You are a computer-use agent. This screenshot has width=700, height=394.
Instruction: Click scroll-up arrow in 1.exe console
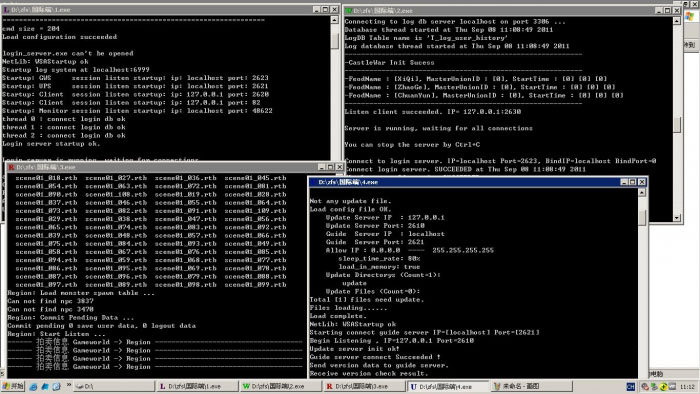coord(334,21)
